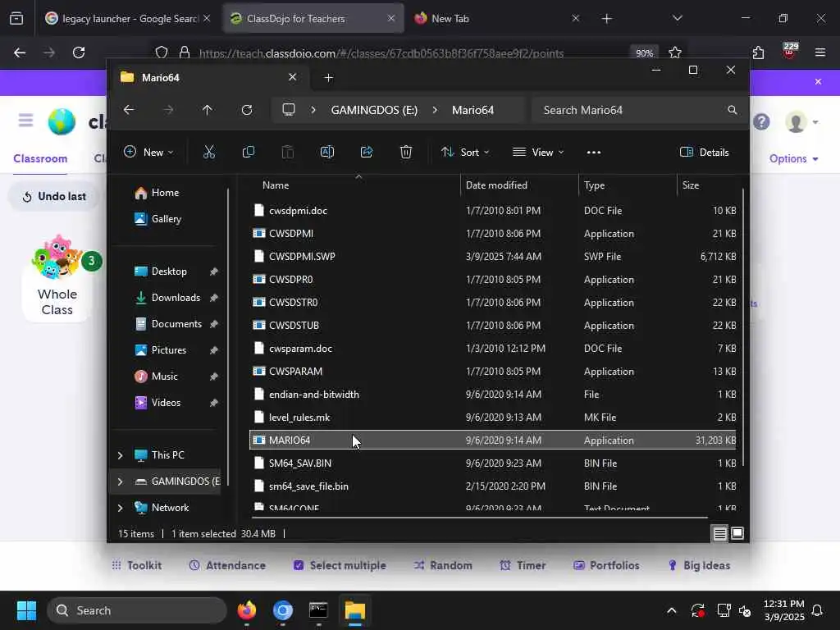
Task: Expand breadcrumb chevron before GAMINGDOS (E:)
Action: tap(313, 110)
